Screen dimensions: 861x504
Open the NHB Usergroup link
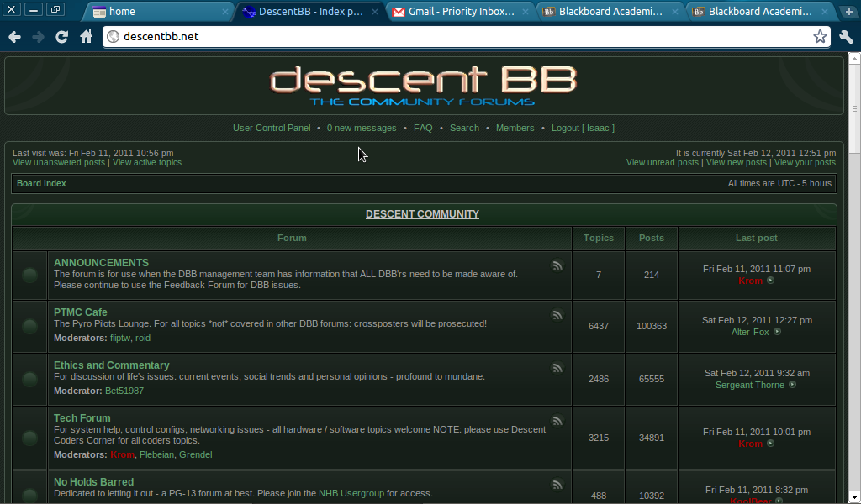(x=351, y=493)
